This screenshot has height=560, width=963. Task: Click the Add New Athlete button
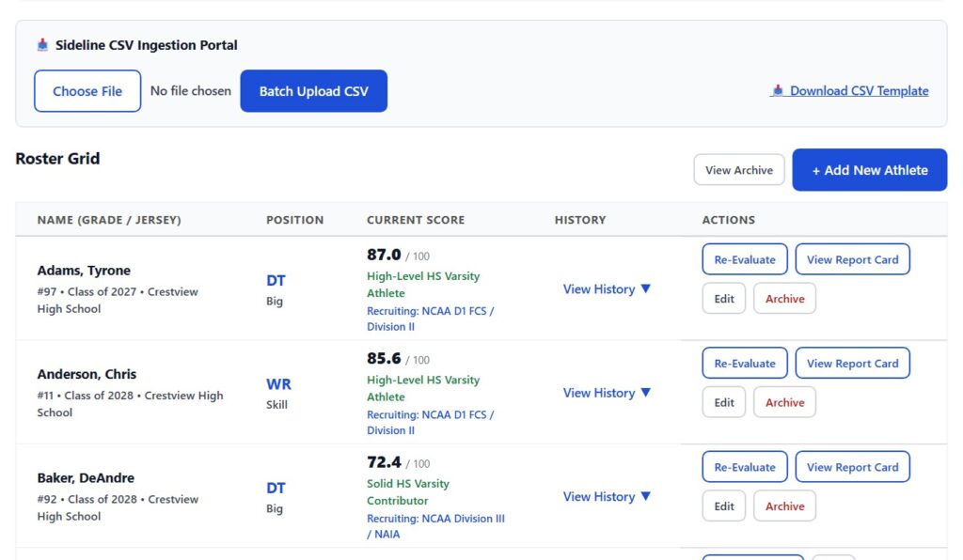(869, 170)
